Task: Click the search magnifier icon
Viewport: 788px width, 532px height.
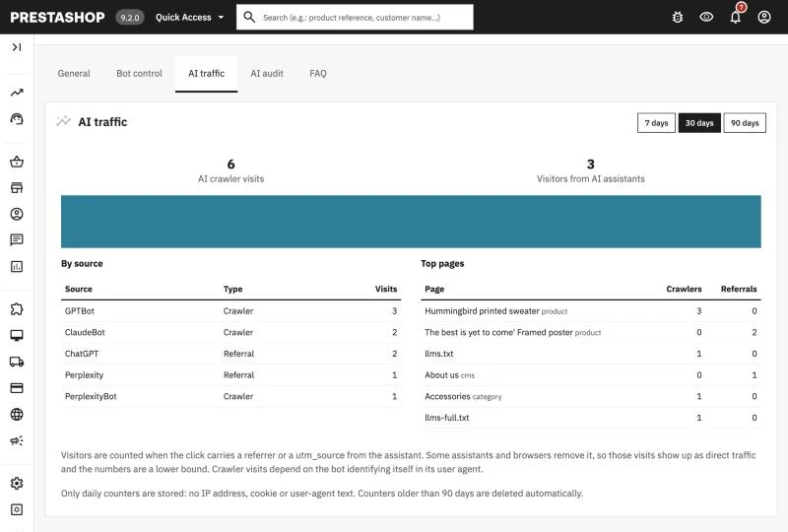Action: 249,17
